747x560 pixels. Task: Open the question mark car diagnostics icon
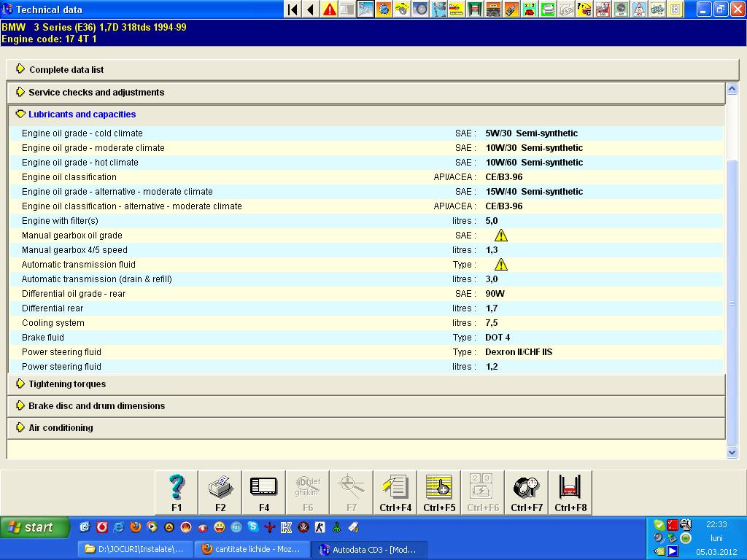pyautogui.click(x=584, y=9)
